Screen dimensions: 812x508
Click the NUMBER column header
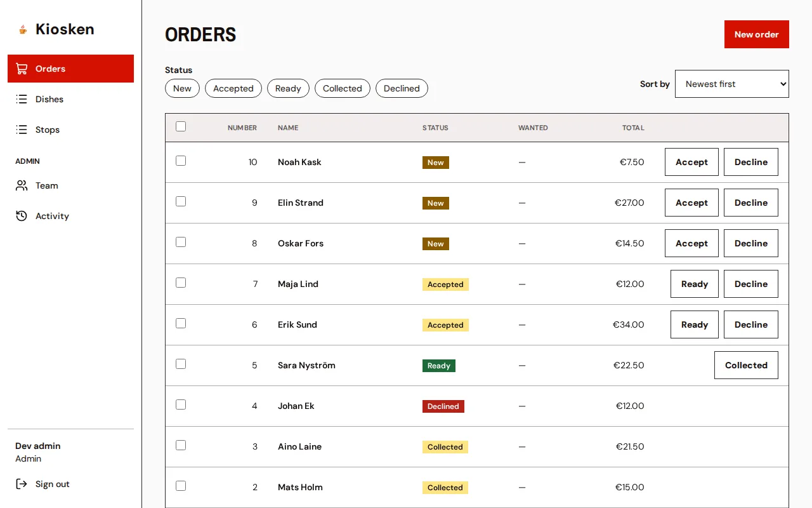pyautogui.click(x=242, y=128)
